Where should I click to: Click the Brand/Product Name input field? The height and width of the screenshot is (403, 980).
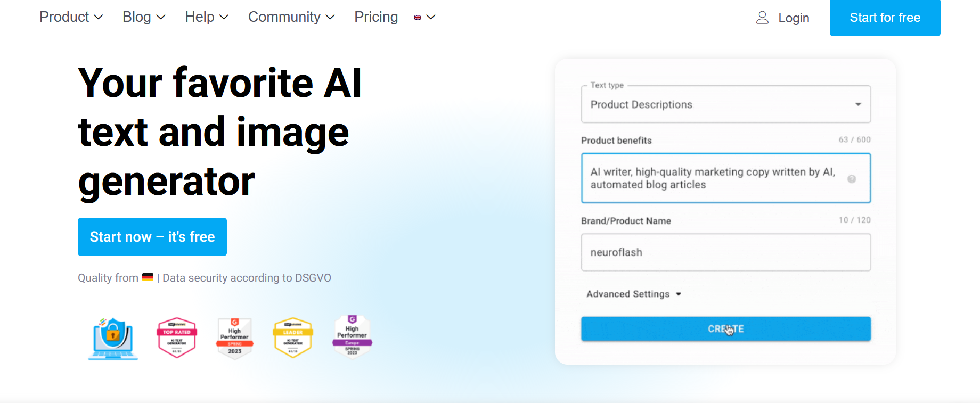tap(726, 252)
